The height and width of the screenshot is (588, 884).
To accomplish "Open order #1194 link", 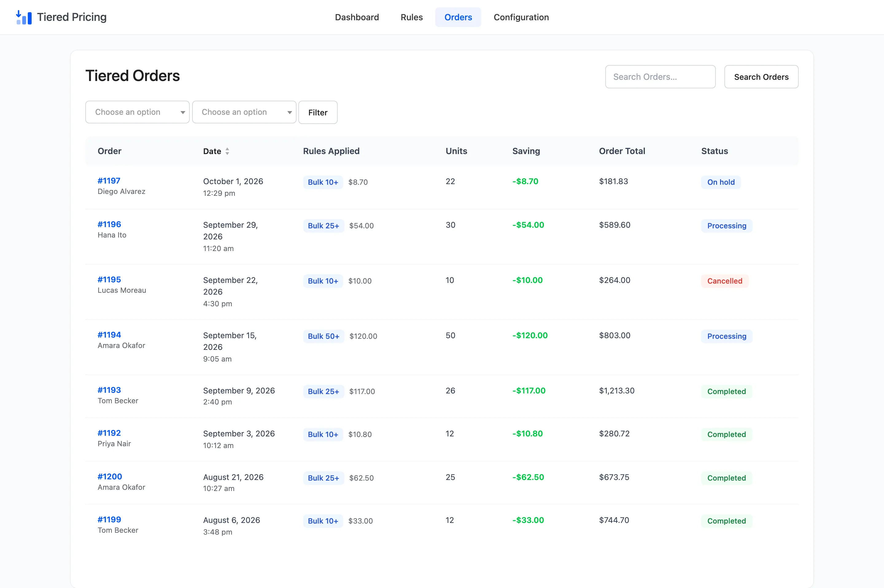I will click(109, 335).
